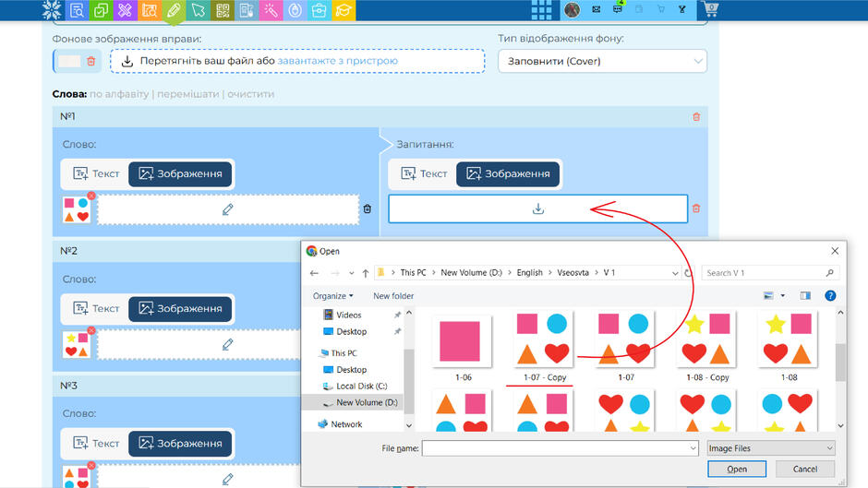
Task: Select the 1-07 - Copy image file
Action: coord(545,348)
